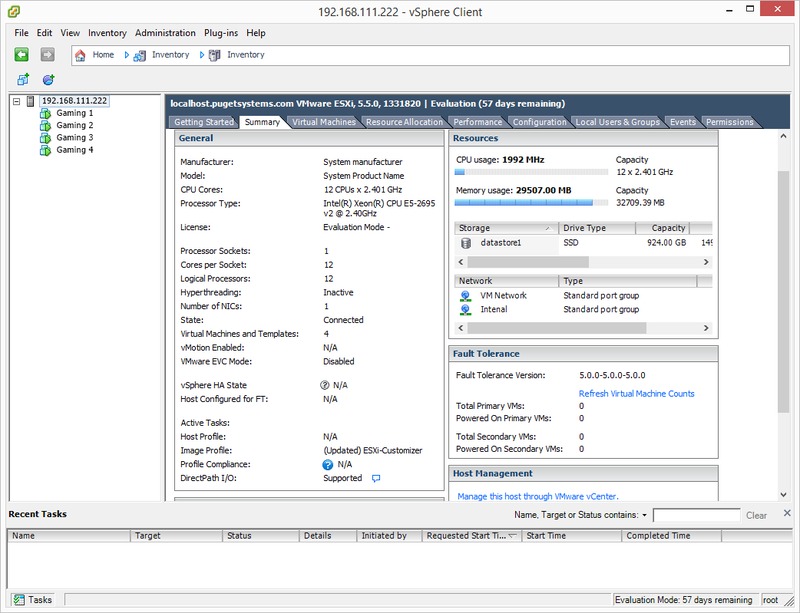Screen dimensions: 800x613
Task: Click Refresh Virtual Machine Counts link
Action: pos(636,394)
